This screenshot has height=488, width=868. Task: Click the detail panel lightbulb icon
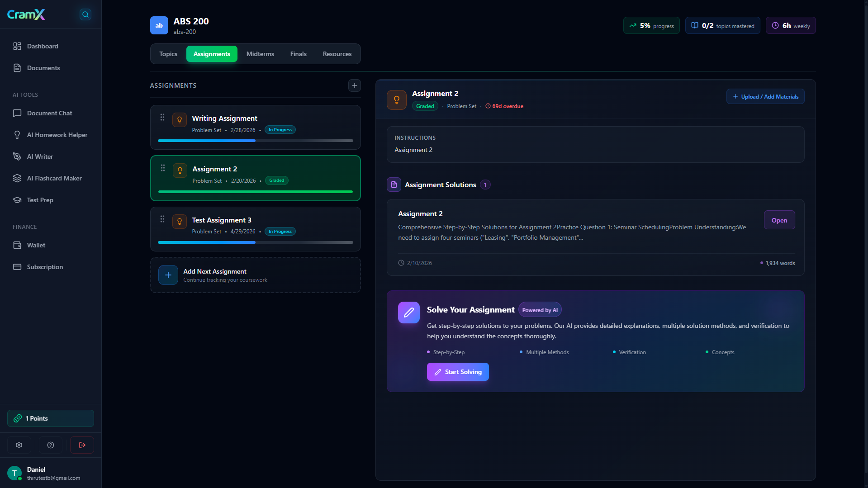pyautogui.click(x=397, y=100)
